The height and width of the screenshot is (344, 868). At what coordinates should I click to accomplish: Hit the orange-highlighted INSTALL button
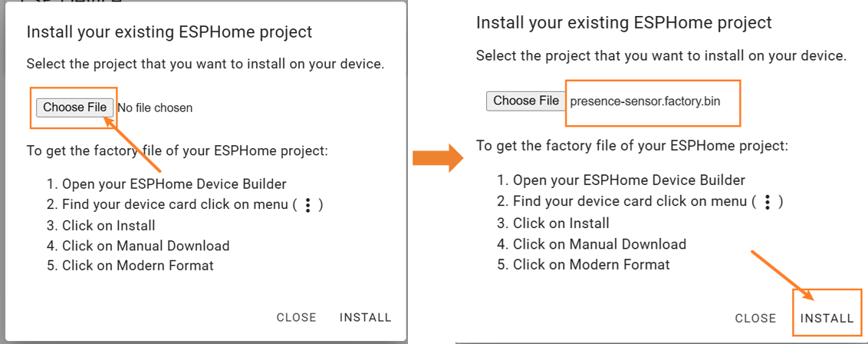827,318
